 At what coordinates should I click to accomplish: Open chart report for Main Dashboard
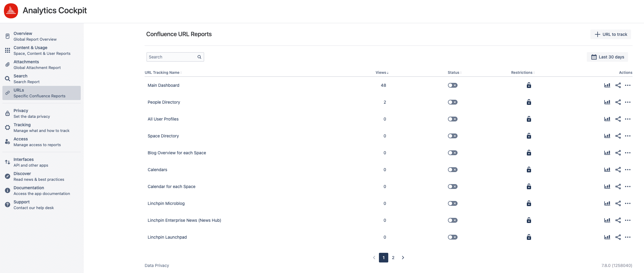click(x=607, y=85)
